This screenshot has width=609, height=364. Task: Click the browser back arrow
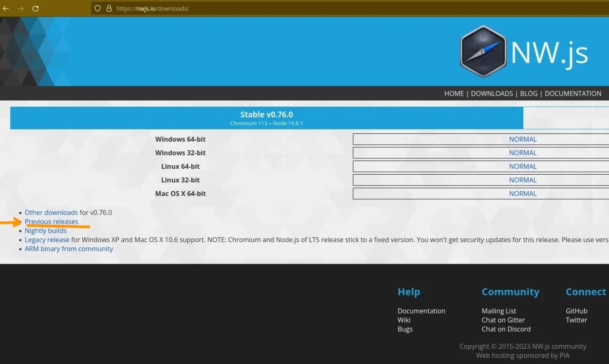6,9
